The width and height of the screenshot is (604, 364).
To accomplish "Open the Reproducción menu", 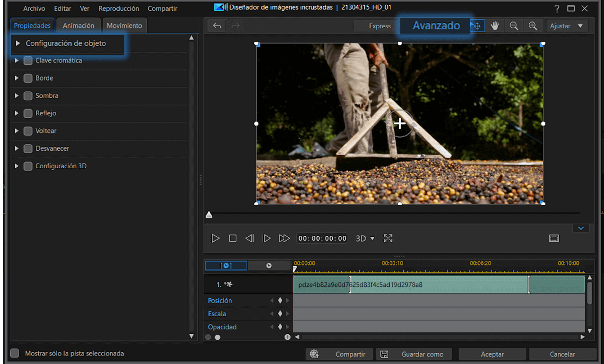I will coord(119,9).
